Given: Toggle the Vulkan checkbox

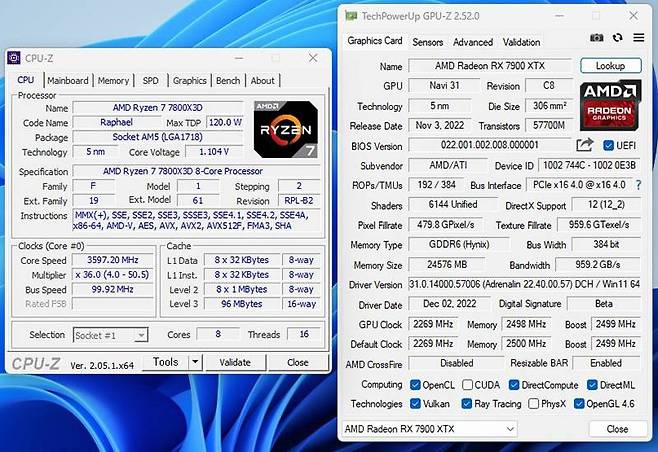Looking at the screenshot, I should click(x=415, y=404).
